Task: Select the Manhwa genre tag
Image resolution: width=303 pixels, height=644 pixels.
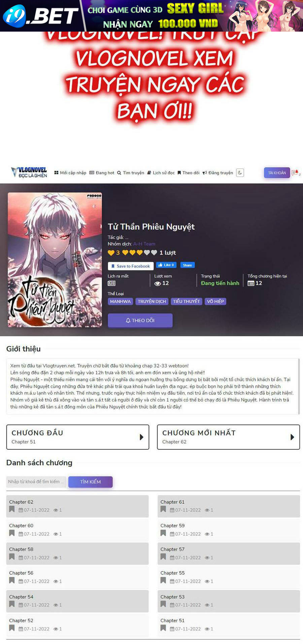Action: [x=120, y=301]
